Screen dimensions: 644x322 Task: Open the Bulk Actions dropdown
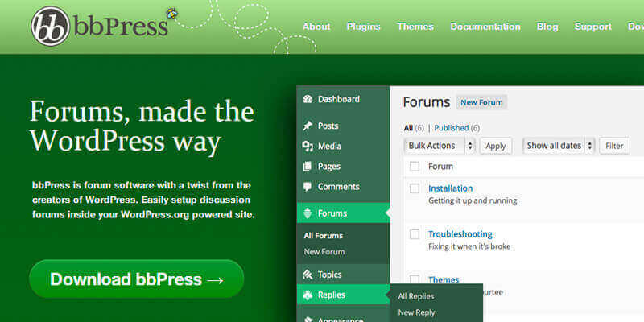(x=440, y=146)
